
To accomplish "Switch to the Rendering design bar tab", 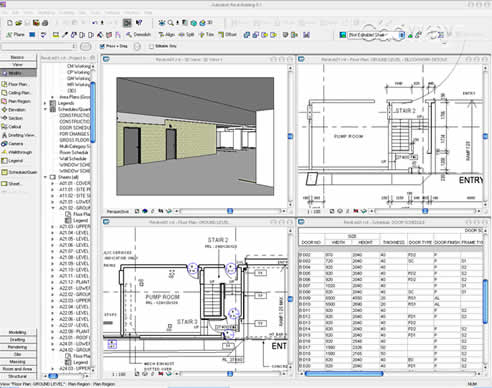I will 18,347.
